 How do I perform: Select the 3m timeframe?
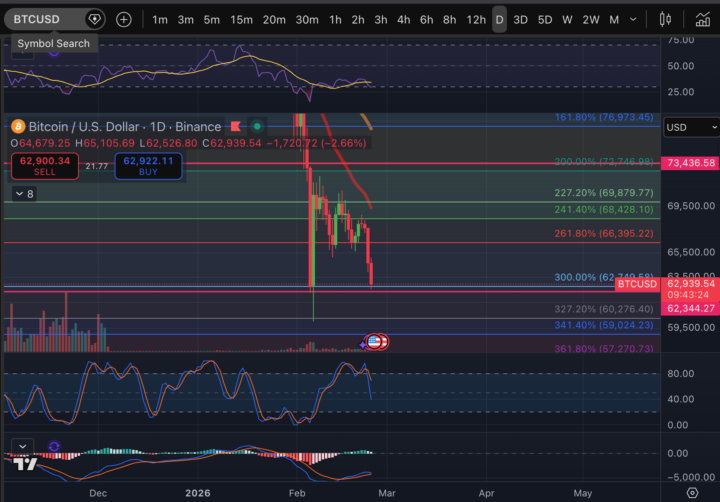(186, 20)
